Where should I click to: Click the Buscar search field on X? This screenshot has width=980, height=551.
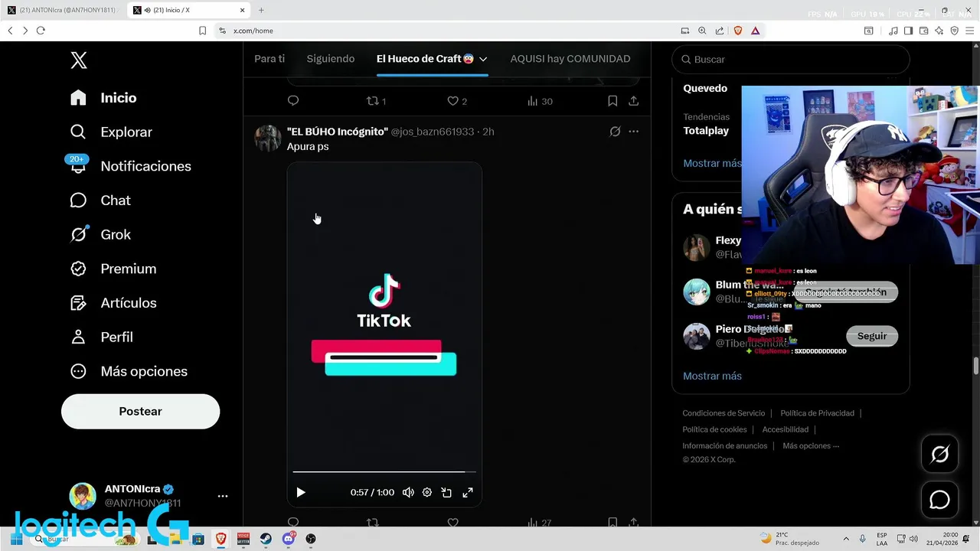(x=791, y=59)
